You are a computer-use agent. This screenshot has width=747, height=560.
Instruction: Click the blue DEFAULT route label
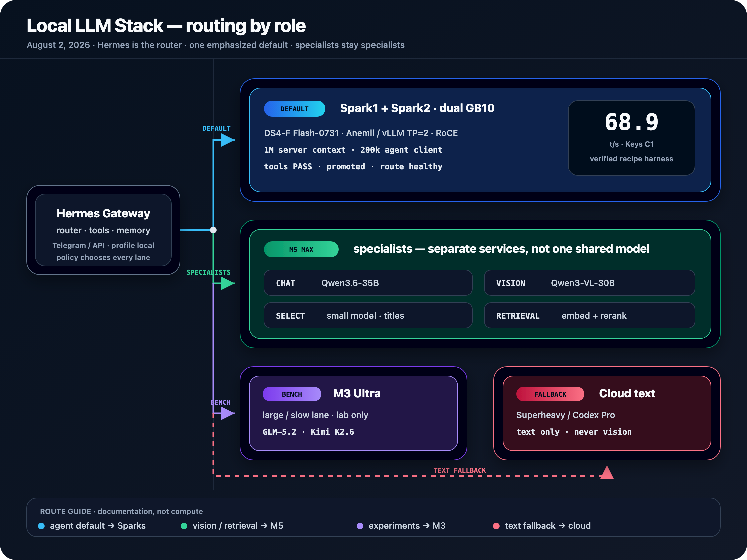point(216,128)
